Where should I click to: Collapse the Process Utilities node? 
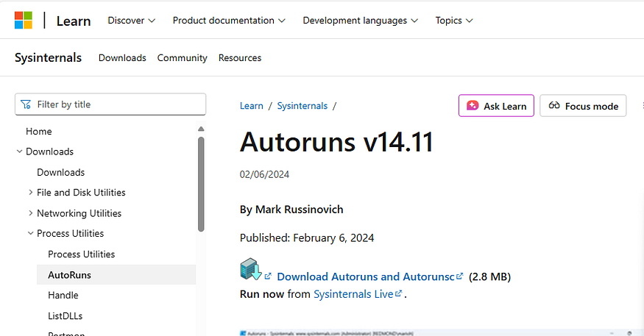pyautogui.click(x=30, y=233)
